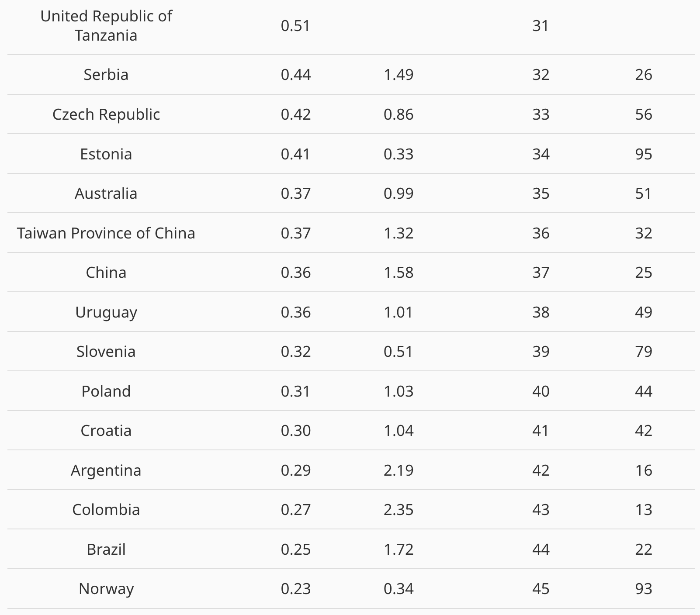
Task: Select China's value 1.58
Action: (399, 273)
